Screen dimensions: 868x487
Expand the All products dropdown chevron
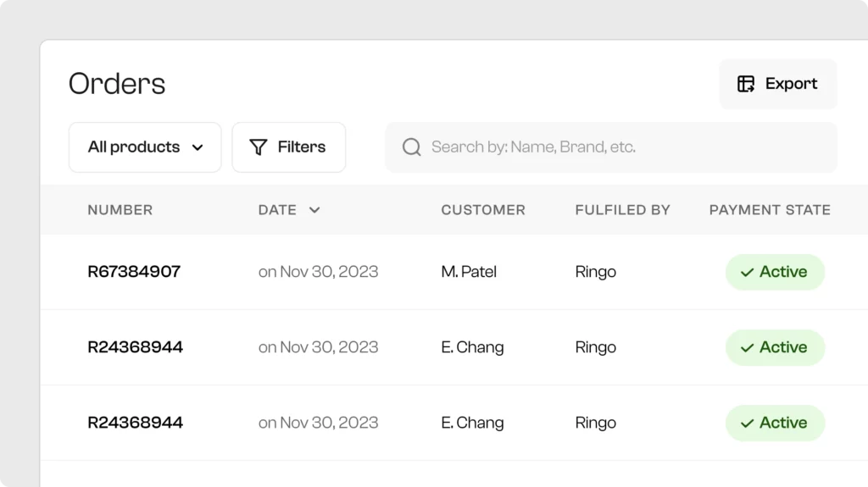click(x=198, y=147)
